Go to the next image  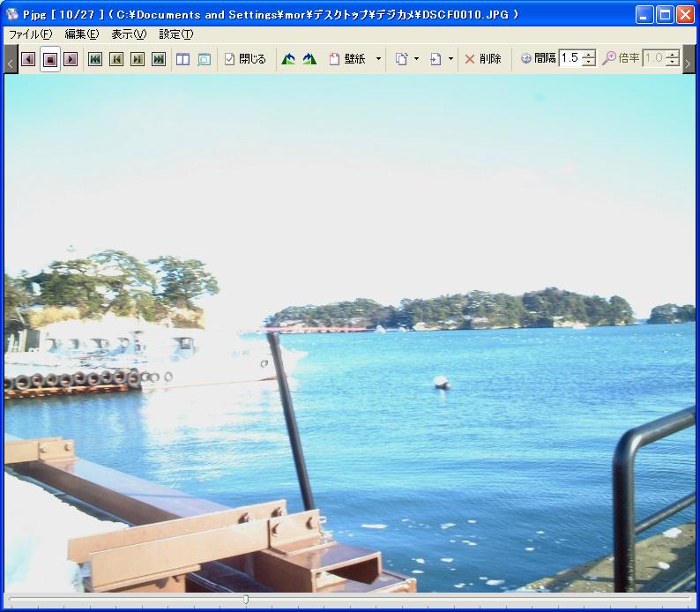point(138,59)
